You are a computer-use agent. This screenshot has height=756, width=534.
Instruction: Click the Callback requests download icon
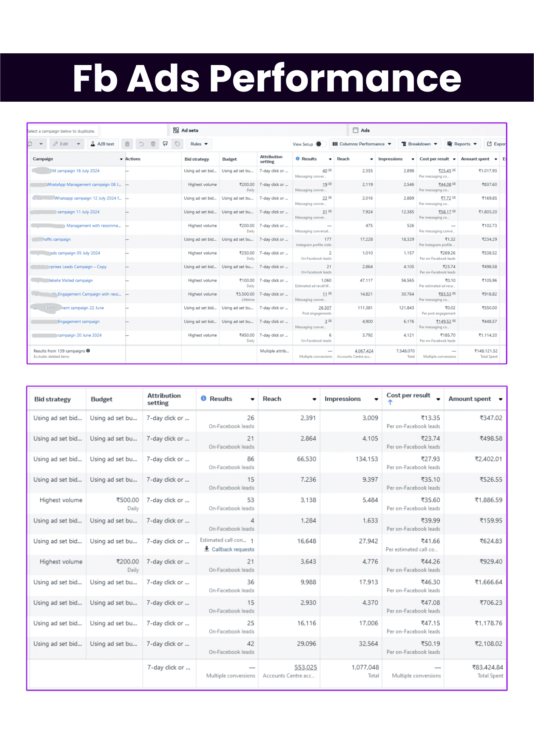click(207, 549)
